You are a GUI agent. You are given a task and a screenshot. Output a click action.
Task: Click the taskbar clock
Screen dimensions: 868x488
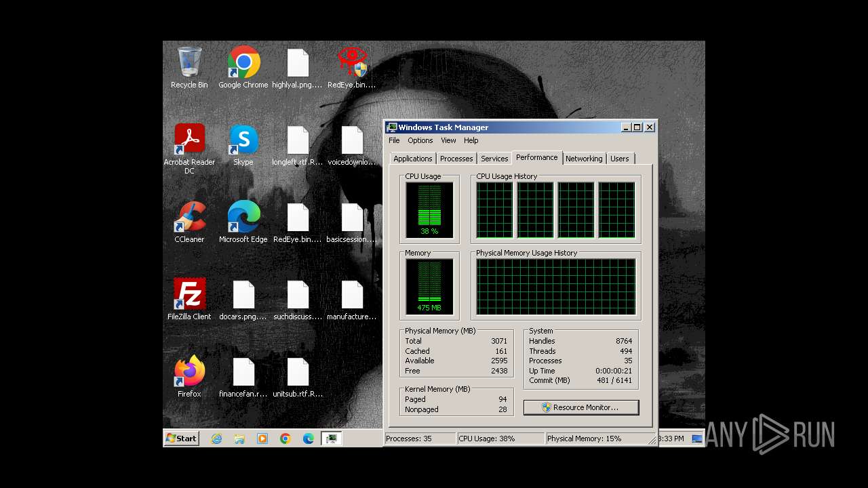(671, 439)
